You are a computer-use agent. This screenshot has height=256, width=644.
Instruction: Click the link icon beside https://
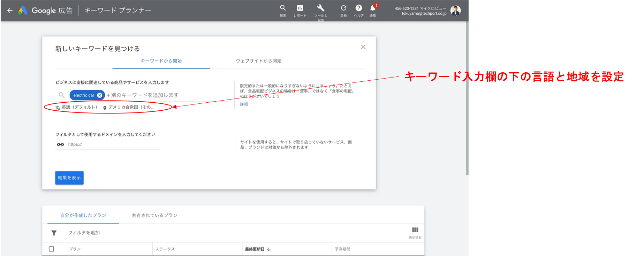tap(60, 144)
